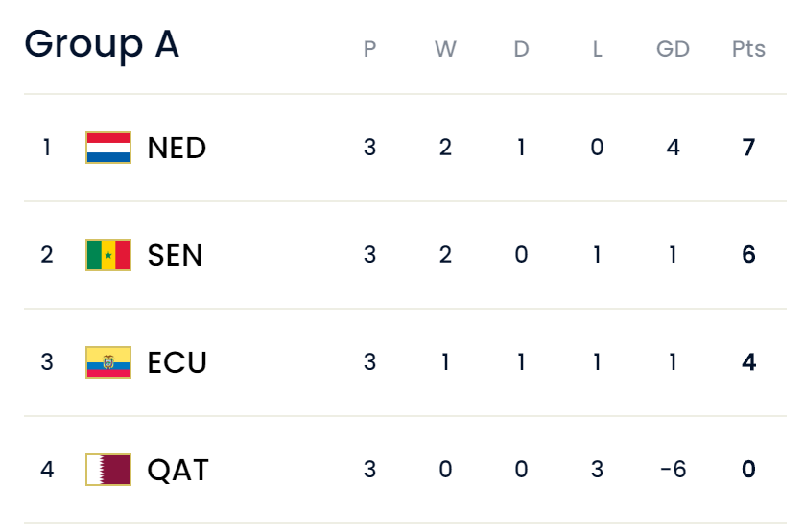This screenshot has width=804, height=532.
Task: Click the Group A heading
Action: [x=102, y=44]
